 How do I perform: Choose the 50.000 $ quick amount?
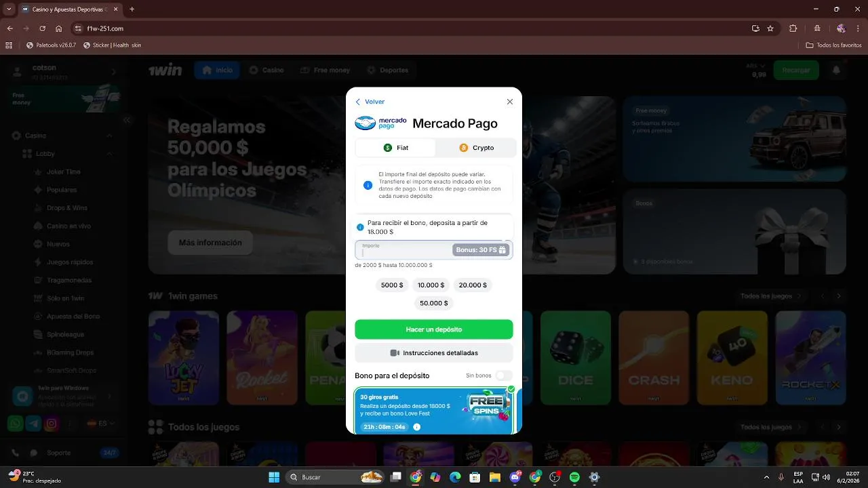coord(434,304)
